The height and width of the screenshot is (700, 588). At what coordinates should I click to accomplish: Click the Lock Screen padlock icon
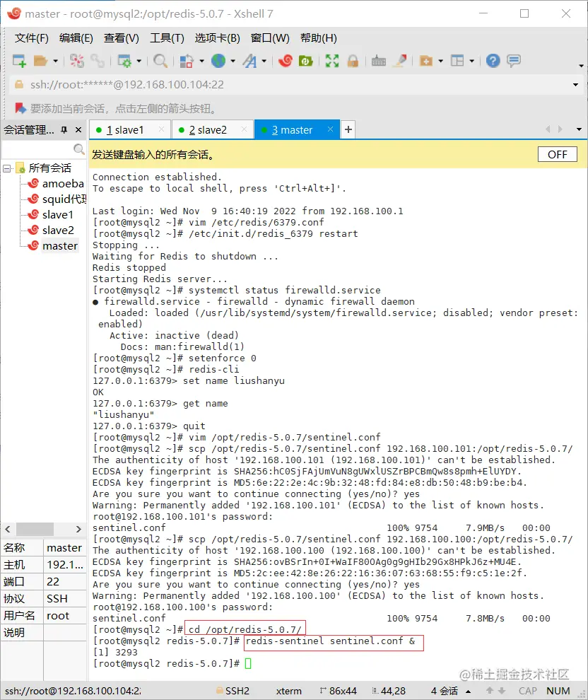click(x=353, y=61)
